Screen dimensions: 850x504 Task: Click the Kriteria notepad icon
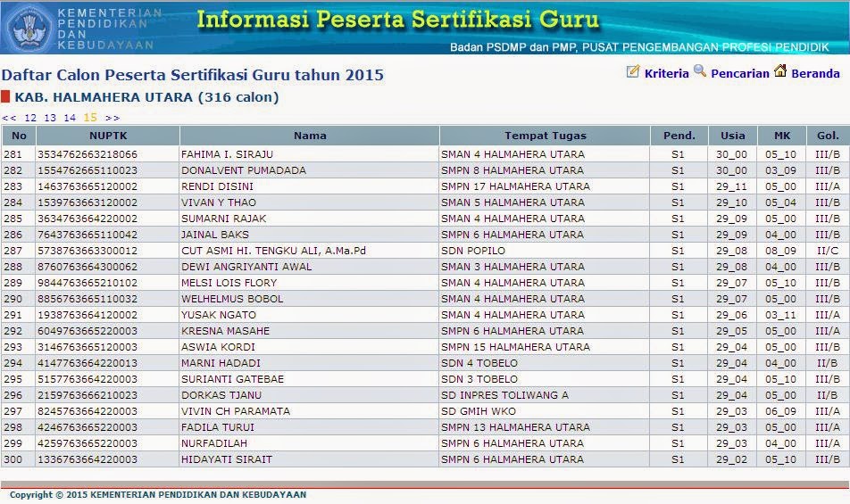pos(633,71)
